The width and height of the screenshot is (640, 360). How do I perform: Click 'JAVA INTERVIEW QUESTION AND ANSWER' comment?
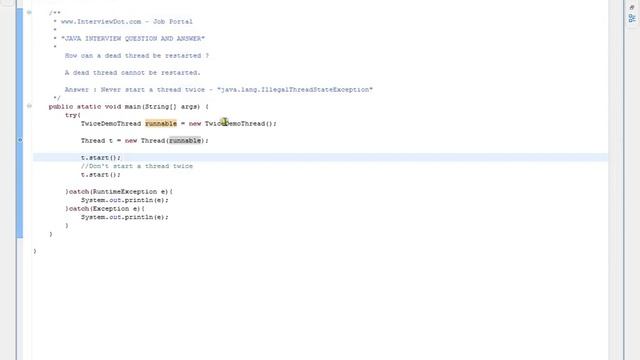pos(133,39)
